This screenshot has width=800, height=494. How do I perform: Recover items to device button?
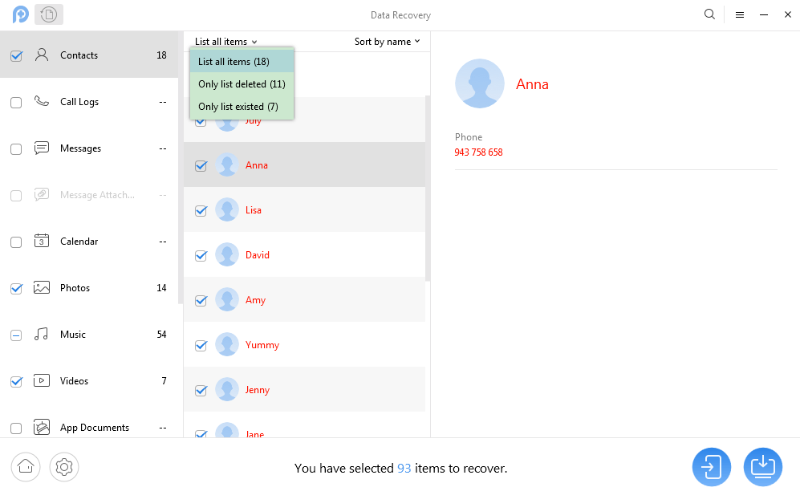pyautogui.click(x=711, y=467)
